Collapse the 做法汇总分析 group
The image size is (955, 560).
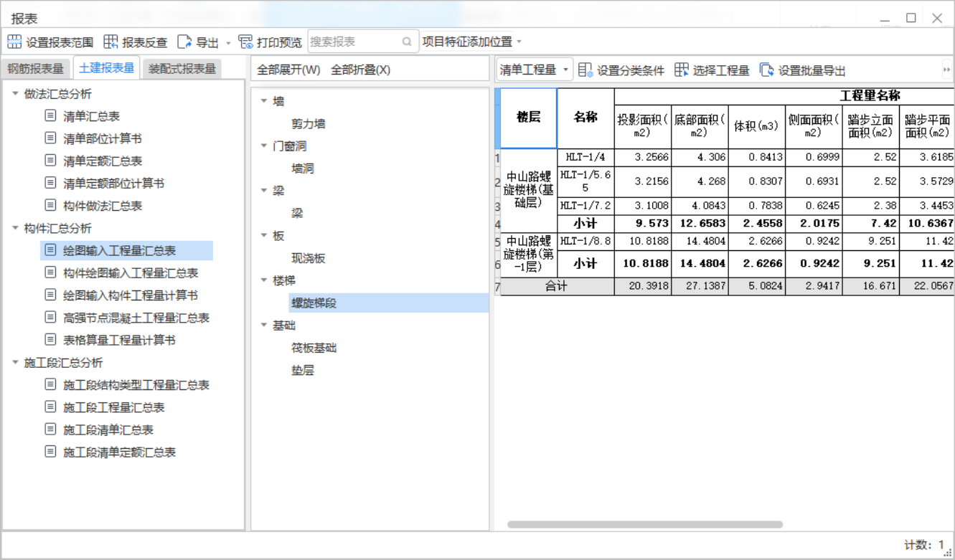16,94
